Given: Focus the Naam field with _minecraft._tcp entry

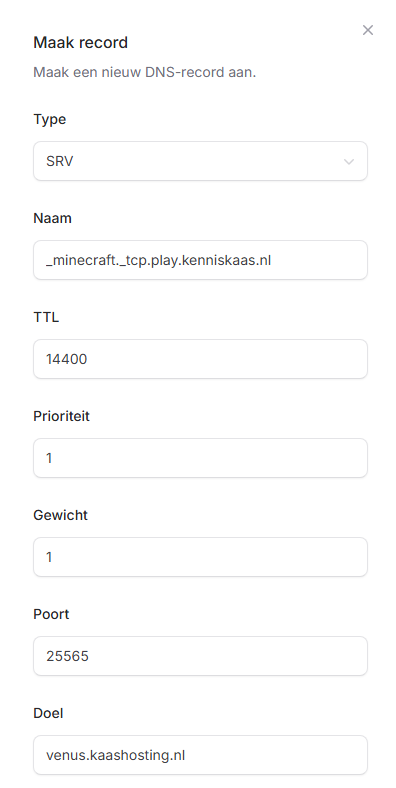Looking at the screenshot, I should [x=201, y=260].
